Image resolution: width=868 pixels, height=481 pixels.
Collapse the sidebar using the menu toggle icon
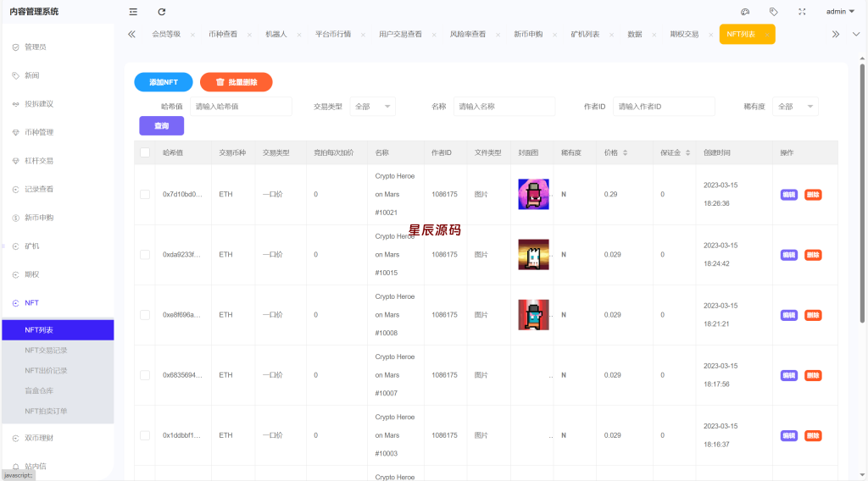tap(133, 12)
